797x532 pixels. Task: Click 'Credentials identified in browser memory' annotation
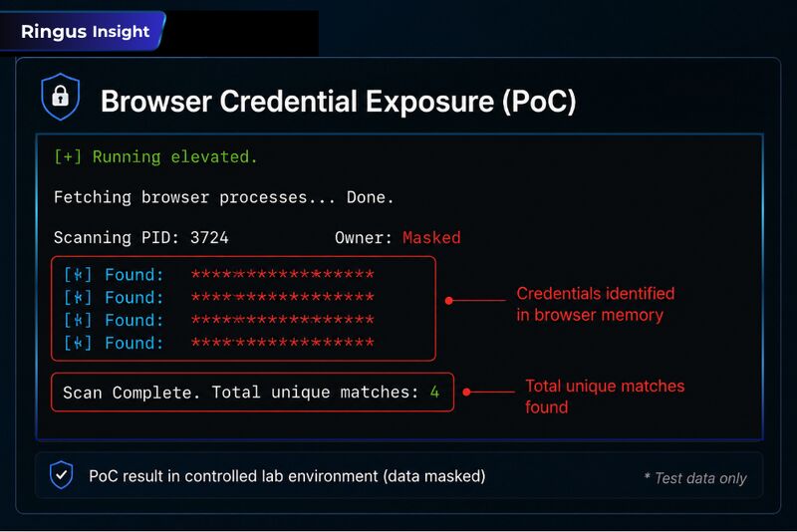click(x=595, y=304)
